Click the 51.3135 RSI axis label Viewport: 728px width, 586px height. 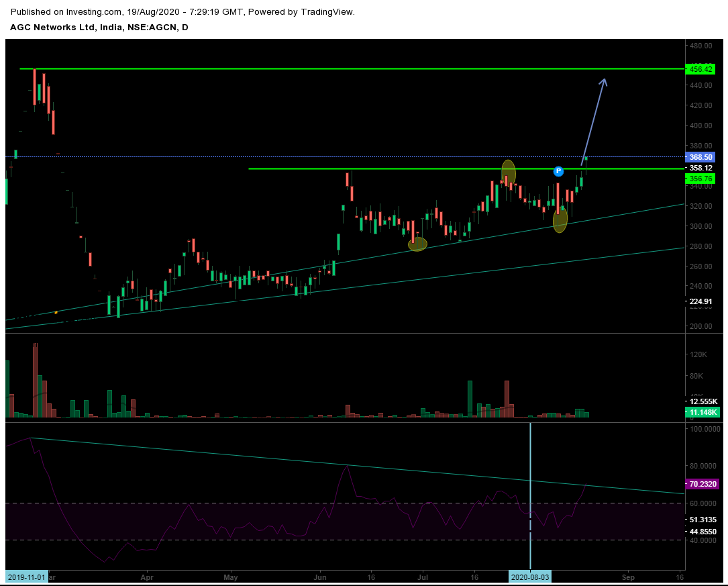(703, 520)
